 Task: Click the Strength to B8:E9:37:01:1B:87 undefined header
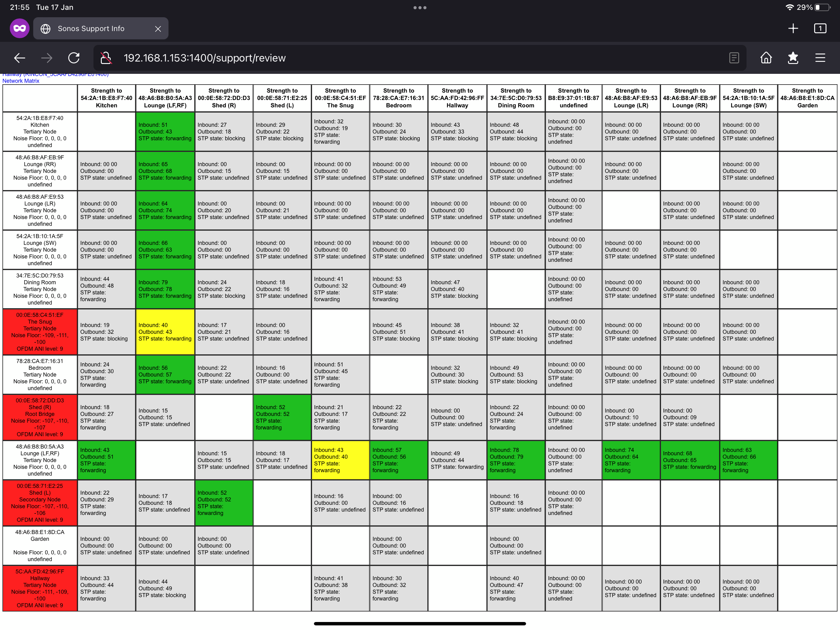[573, 98]
